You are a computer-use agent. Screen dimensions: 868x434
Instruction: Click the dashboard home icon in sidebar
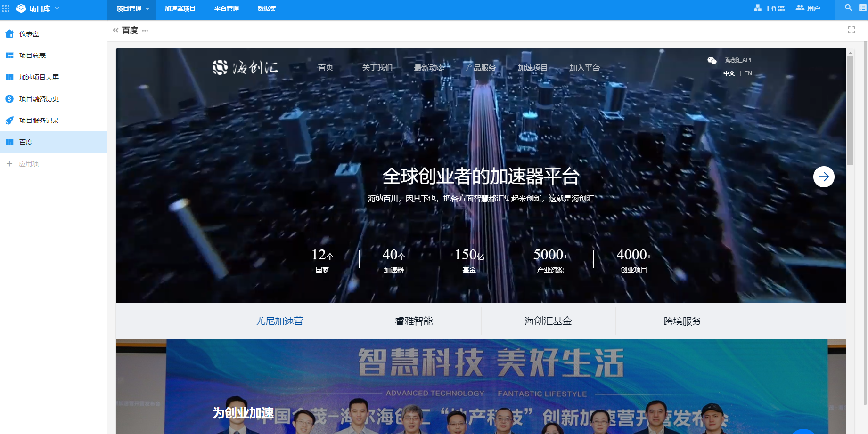[9, 34]
